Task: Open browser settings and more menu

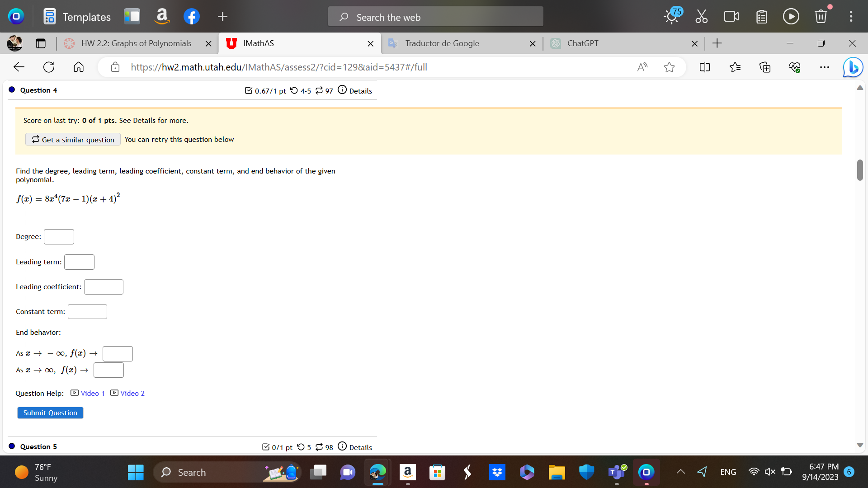Action: (x=824, y=67)
